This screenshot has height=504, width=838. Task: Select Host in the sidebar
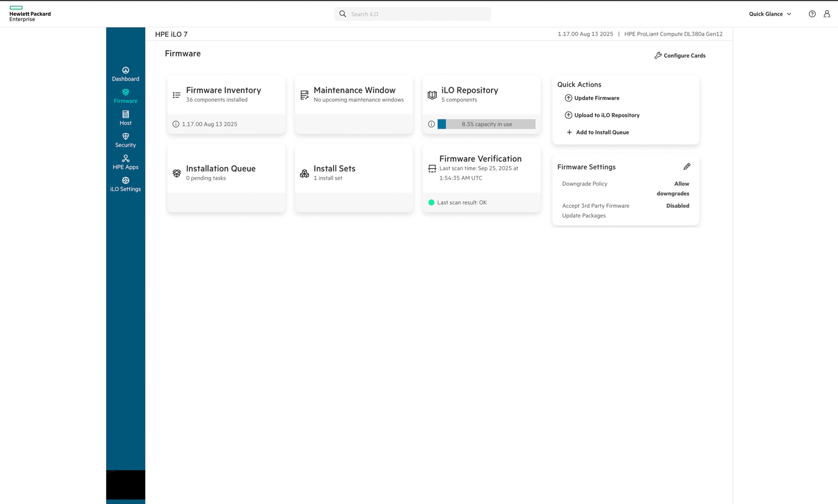[x=126, y=118]
